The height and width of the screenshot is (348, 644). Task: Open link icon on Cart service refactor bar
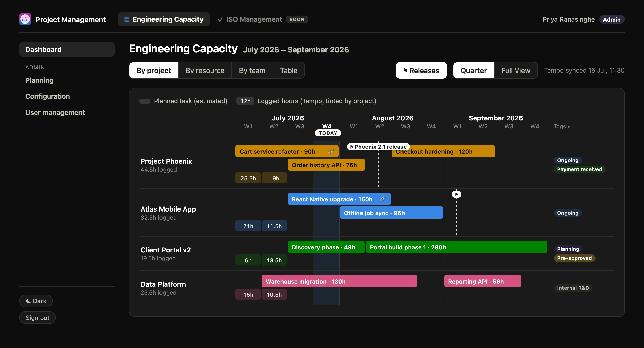click(x=331, y=151)
